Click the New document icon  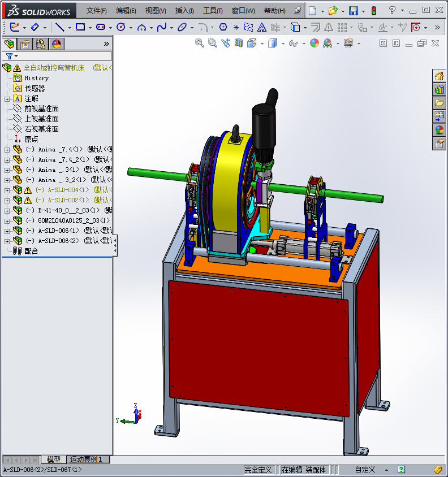click(x=313, y=11)
